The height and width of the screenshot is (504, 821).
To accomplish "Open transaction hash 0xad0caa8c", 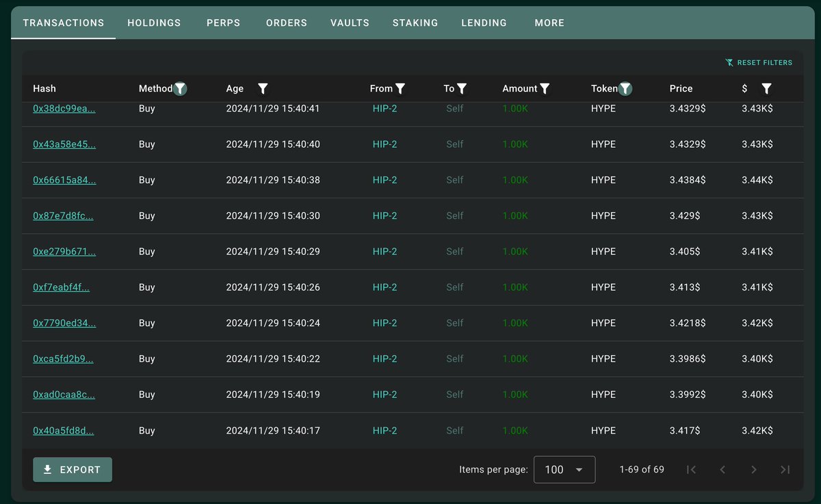I will (64, 395).
